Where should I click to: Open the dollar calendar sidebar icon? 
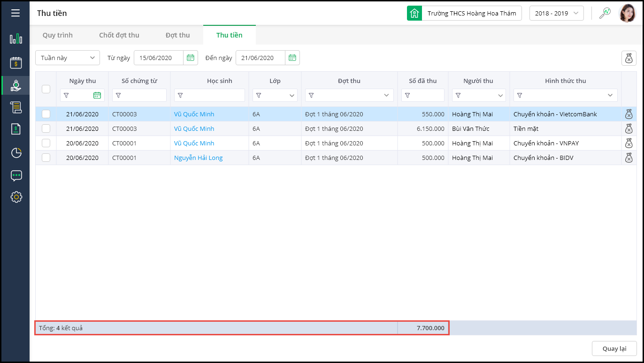pyautogui.click(x=16, y=62)
